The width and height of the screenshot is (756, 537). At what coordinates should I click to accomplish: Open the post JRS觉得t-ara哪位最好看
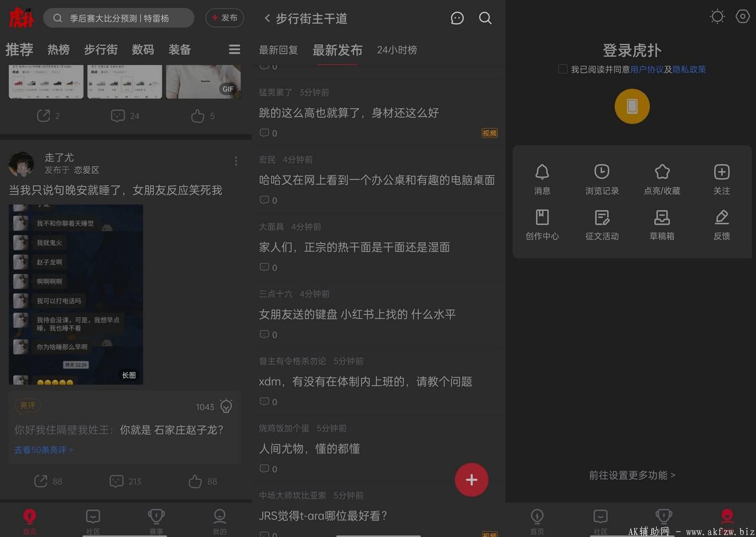pos(323,515)
